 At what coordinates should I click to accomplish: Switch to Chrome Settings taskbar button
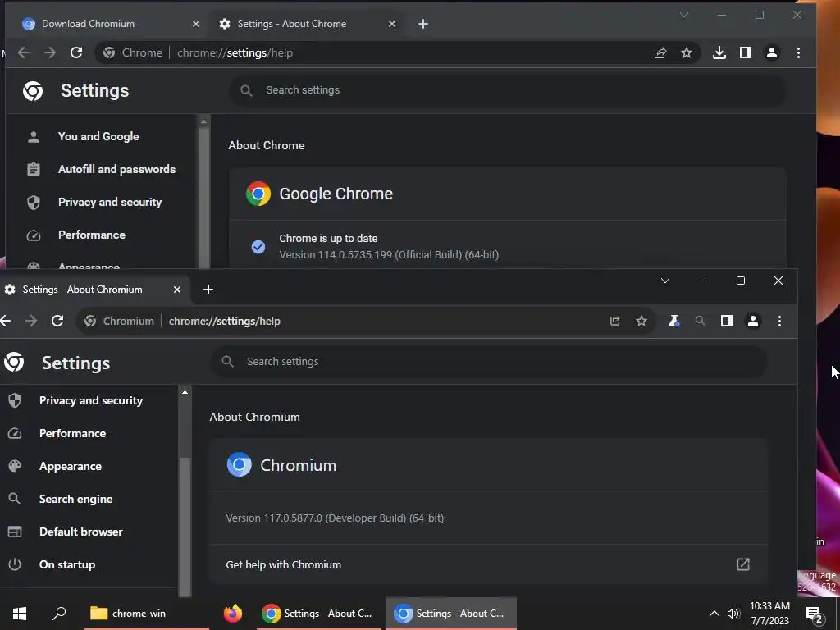click(x=317, y=614)
